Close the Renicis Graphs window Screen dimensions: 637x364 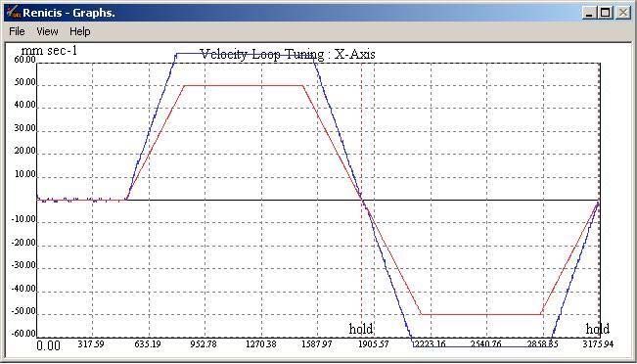[622, 13]
